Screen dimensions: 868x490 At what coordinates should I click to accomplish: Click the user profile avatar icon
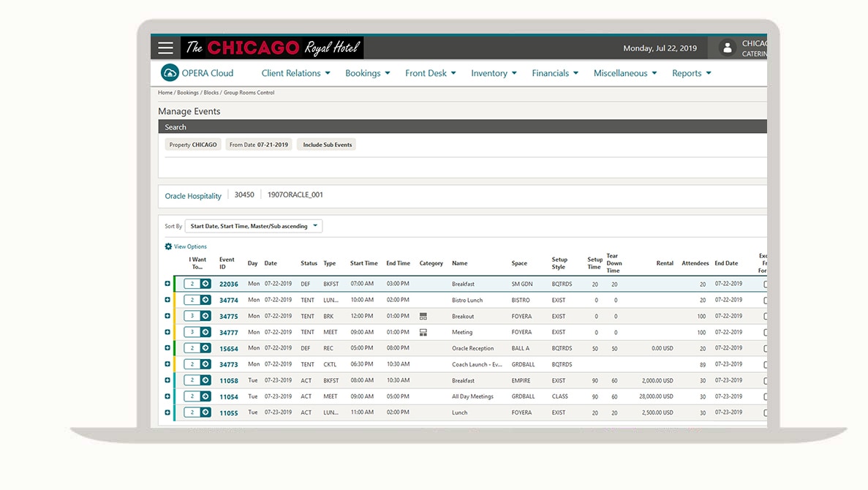click(x=727, y=48)
